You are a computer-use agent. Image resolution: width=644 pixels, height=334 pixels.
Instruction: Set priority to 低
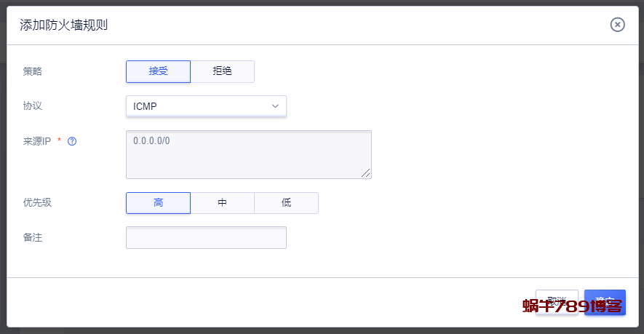(286, 203)
